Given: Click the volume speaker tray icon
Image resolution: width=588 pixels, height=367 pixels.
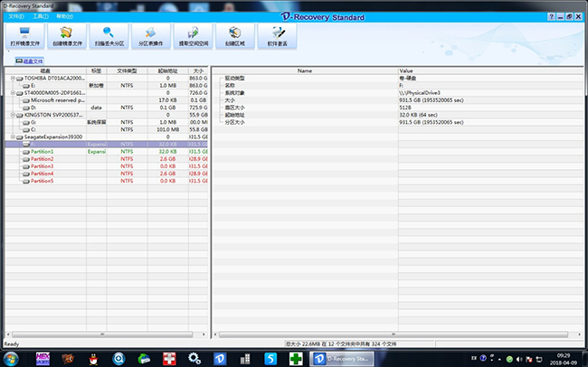Looking at the screenshot, I should [x=519, y=359].
